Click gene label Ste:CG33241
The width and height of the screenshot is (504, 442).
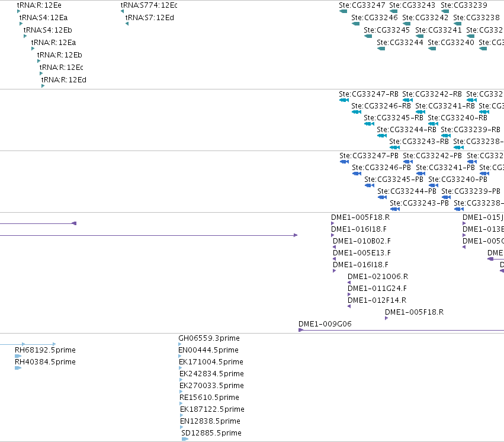pyautogui.click(x=438, y=30)
